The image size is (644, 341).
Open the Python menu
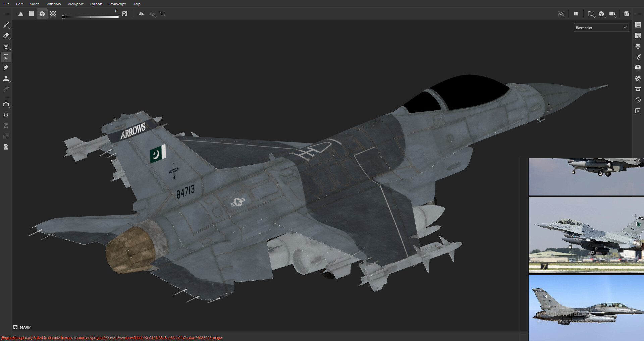pyautogui.click(x=96, y=4)
